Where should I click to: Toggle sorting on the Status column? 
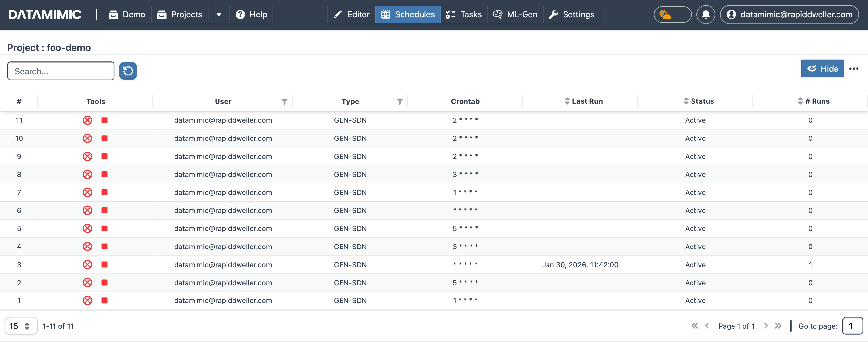(x=686, y=101)
